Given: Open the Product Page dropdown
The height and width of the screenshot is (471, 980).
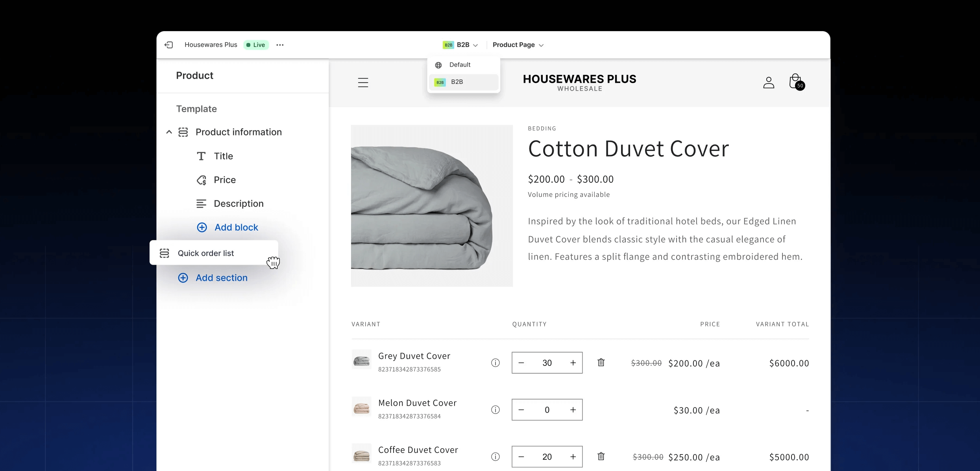Looking at the screenshot, I should click(x=518, y=45).
